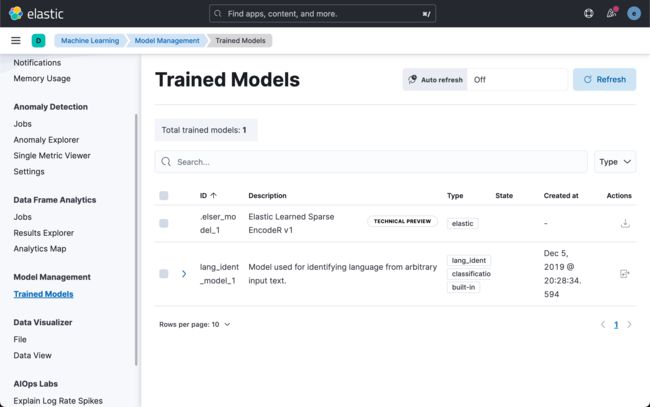The image size is (650, 407).
Task: Click the trained models Search field
Action: pos(371,162)
